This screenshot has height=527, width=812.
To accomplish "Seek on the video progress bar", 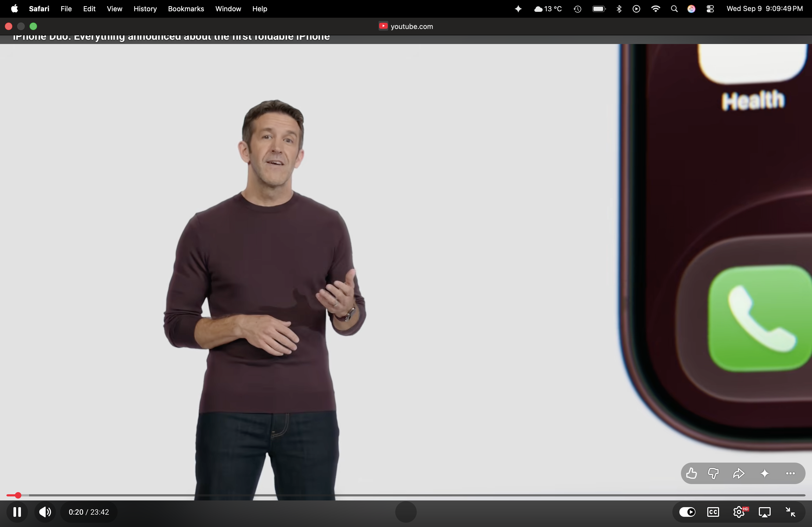I will coord(406,495).
